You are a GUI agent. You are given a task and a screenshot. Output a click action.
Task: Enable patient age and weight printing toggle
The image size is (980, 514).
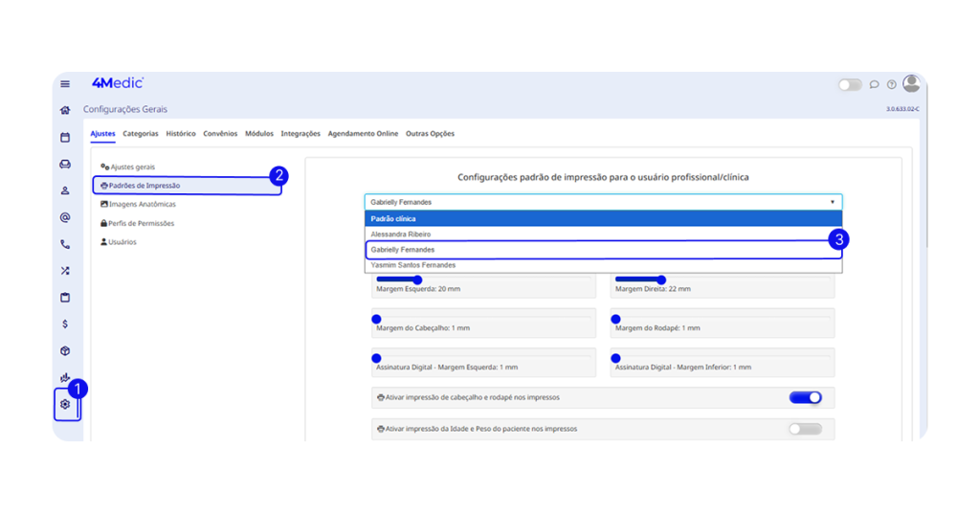805,429
